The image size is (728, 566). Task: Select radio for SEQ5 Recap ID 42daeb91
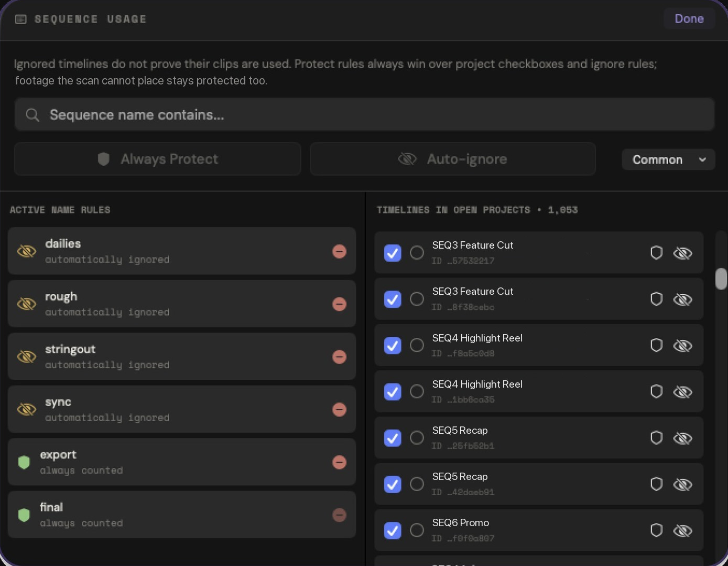coord(417,484)
